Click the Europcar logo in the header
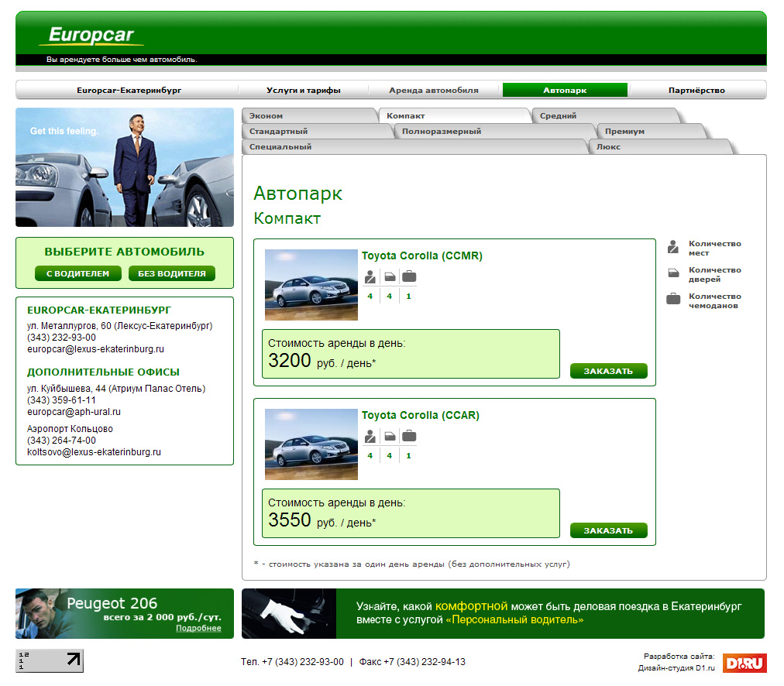The height and width of the screenshot is (686, 784). click(91, 35)
